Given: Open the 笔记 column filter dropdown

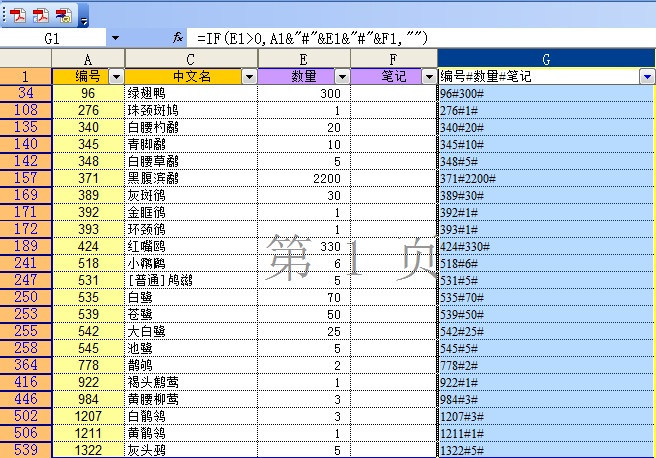Looking at the screenshot, I should coord(427,76).
